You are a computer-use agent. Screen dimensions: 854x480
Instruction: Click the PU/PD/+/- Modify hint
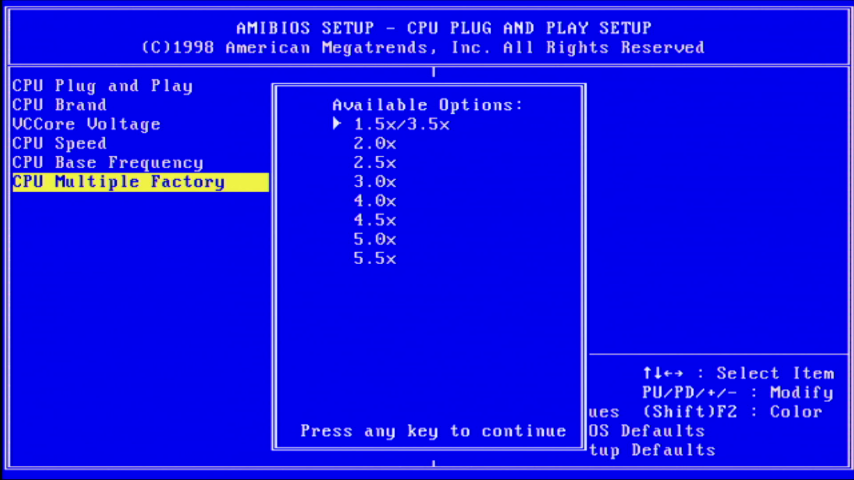pyautogui.click(x=737, y=392)
